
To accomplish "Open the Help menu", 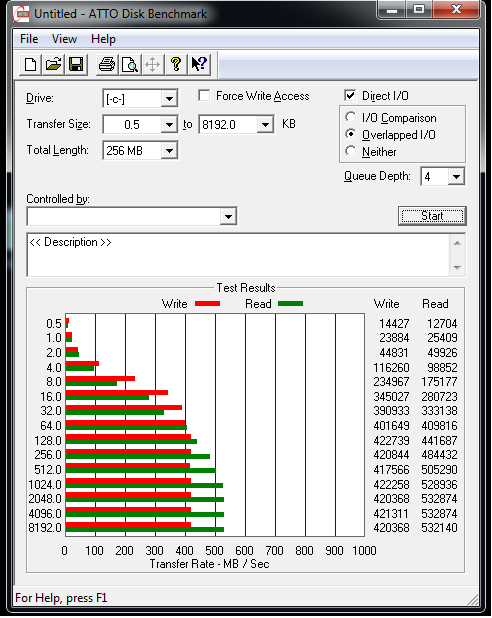I will pos(103,39).
